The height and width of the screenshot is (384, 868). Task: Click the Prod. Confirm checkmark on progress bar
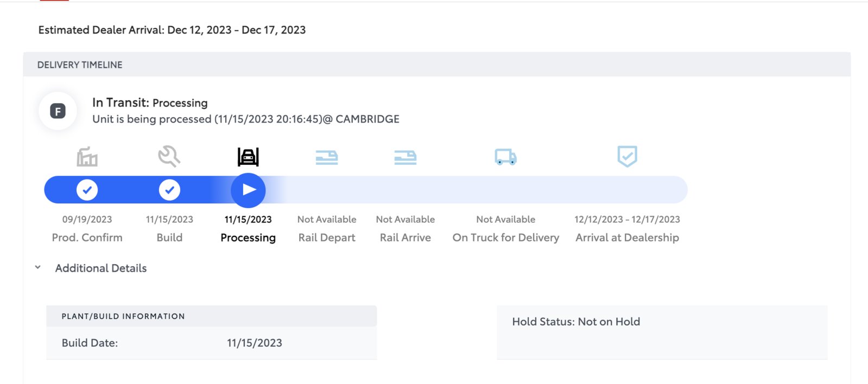point(87,190)
